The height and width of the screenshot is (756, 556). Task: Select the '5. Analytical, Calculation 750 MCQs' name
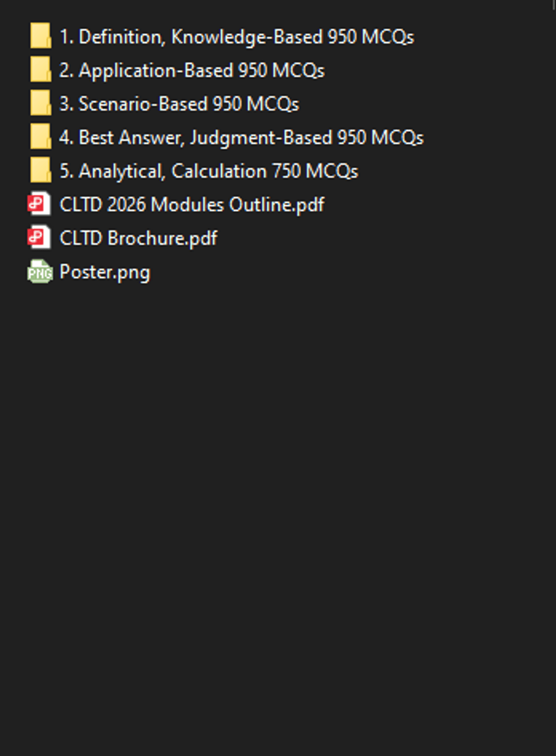[208, 171]
